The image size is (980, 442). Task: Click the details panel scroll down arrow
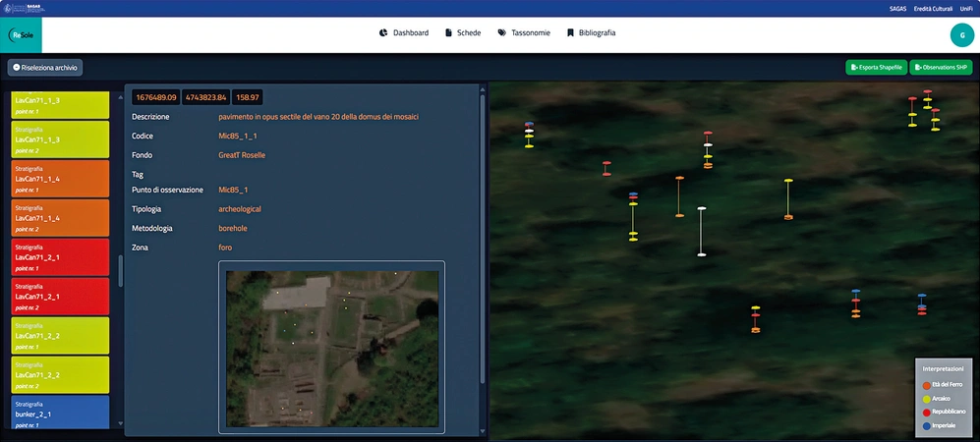point(482,431)
